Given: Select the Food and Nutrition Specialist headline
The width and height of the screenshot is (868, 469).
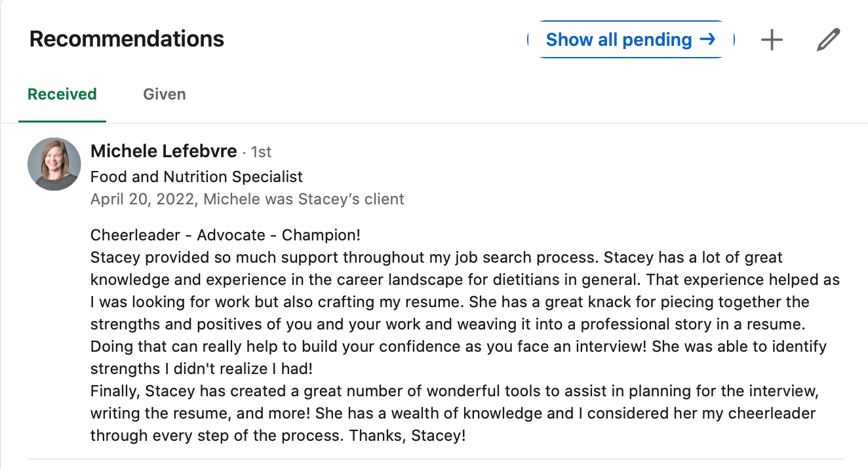Looking at the screenshot, I should (x=195, y=176).
